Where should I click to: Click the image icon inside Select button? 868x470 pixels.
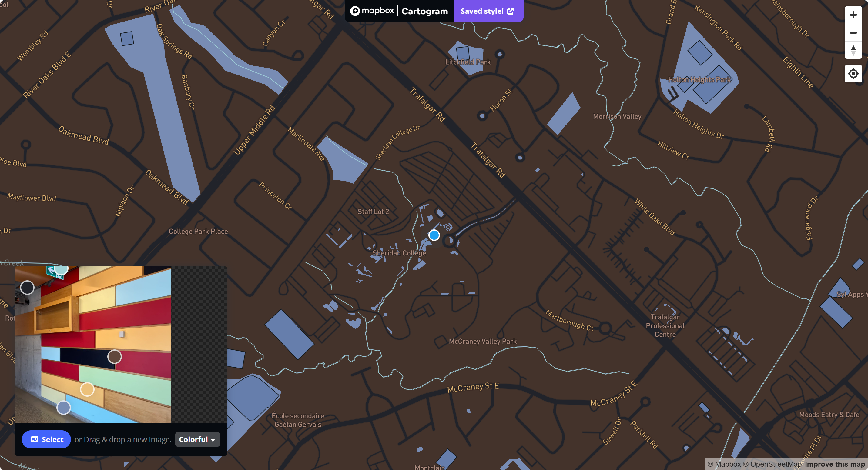(34, 439)
